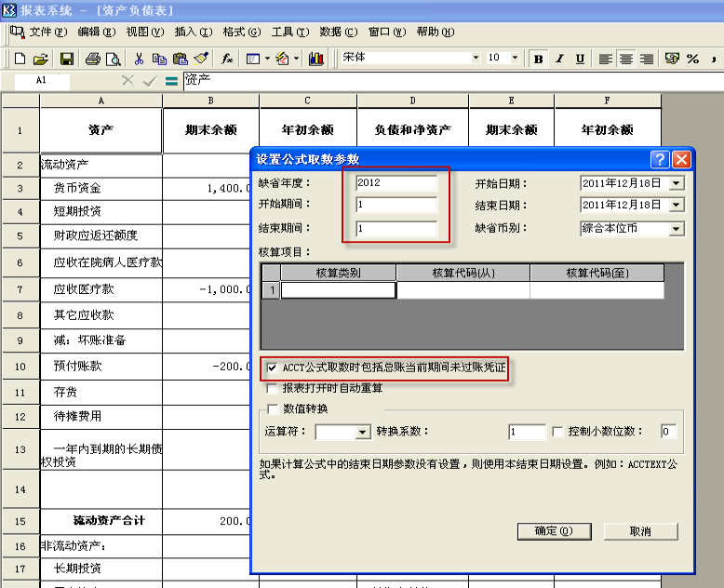The height and width of the screenshot is (588, 724).
Task: Click 取消 button in dialog
Action: [640, 531]
